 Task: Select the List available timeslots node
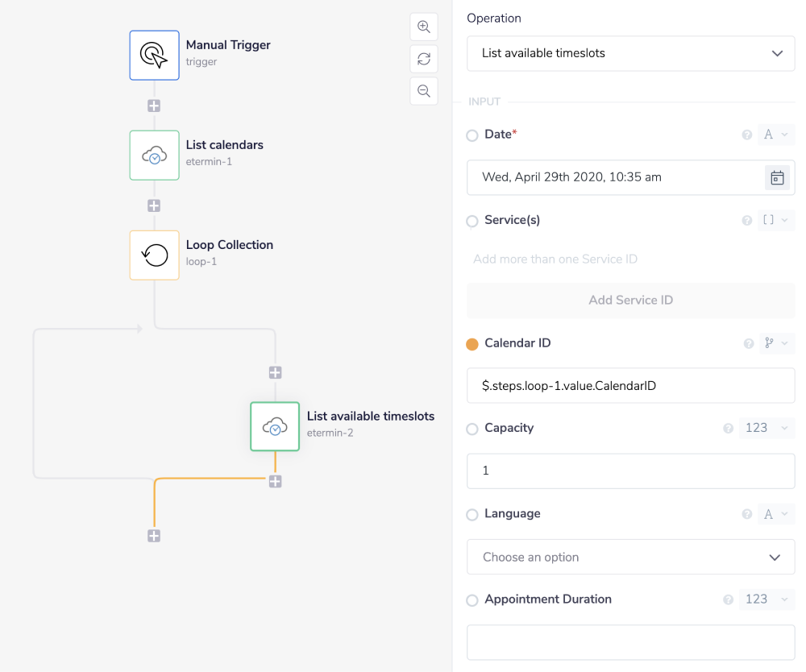point(275,426)
